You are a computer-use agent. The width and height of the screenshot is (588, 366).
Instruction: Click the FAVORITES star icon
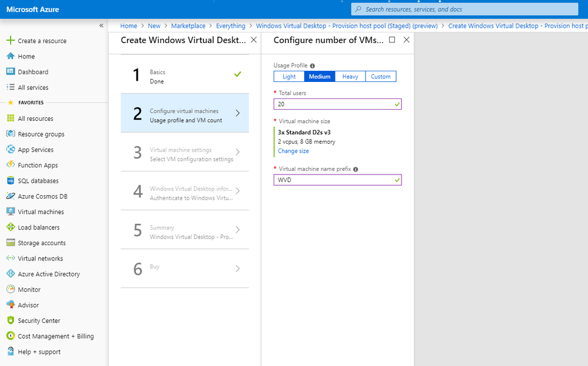[x=11, y=103]
